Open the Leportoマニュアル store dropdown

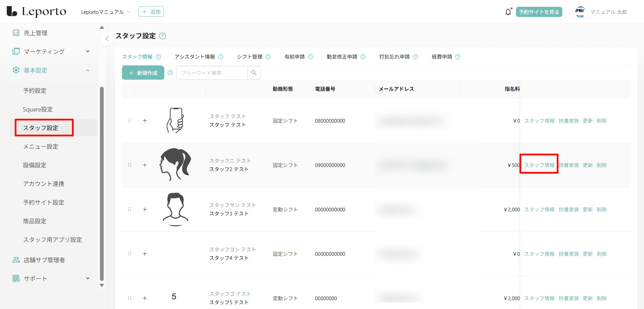tap(105, 12)
